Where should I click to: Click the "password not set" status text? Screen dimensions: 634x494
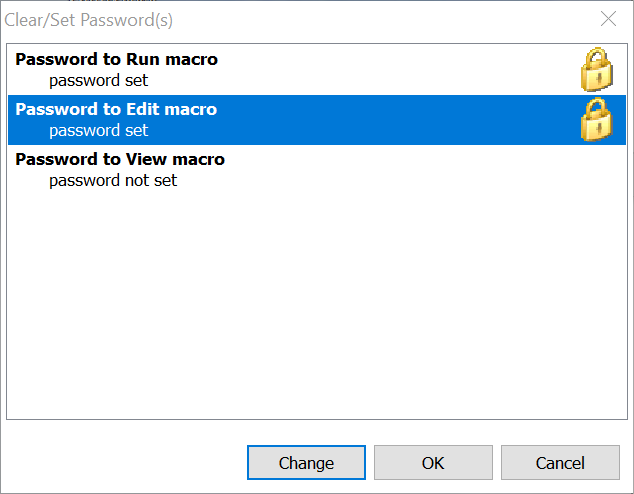[x=113, y=181]
